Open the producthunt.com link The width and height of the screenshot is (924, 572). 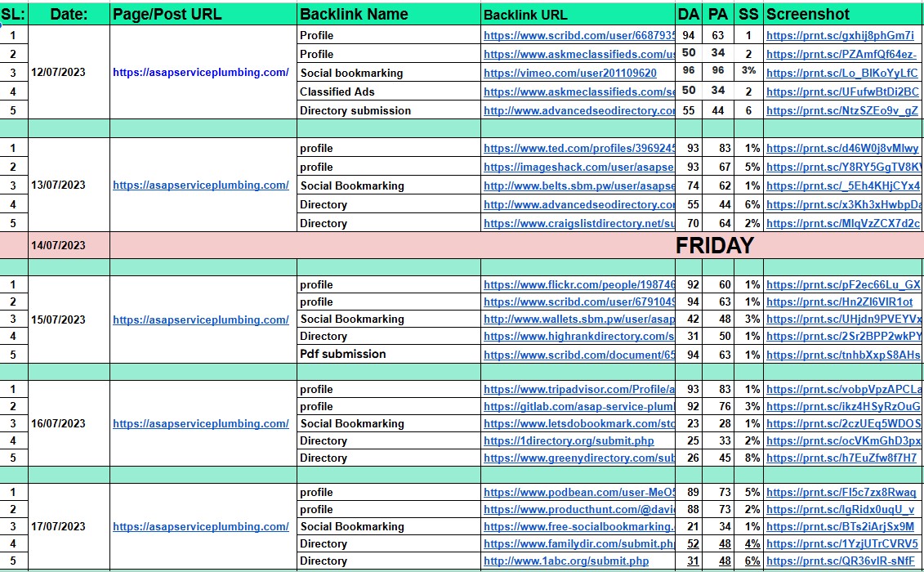578,510
